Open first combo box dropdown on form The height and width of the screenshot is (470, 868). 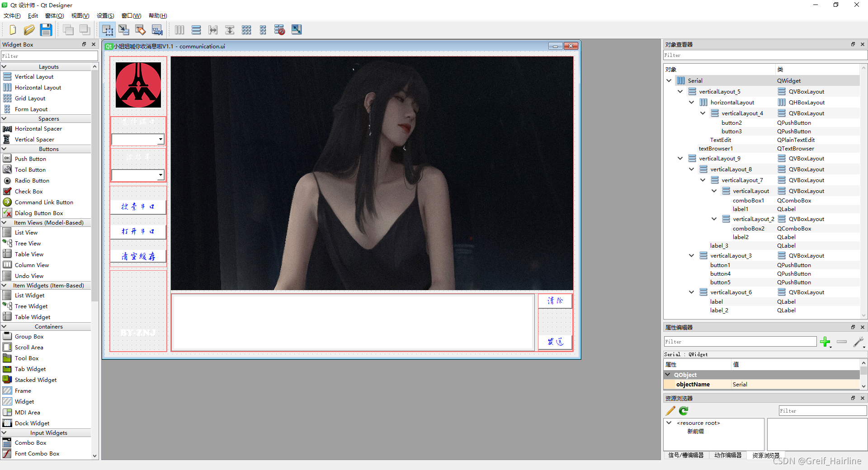tap(160, 139)
